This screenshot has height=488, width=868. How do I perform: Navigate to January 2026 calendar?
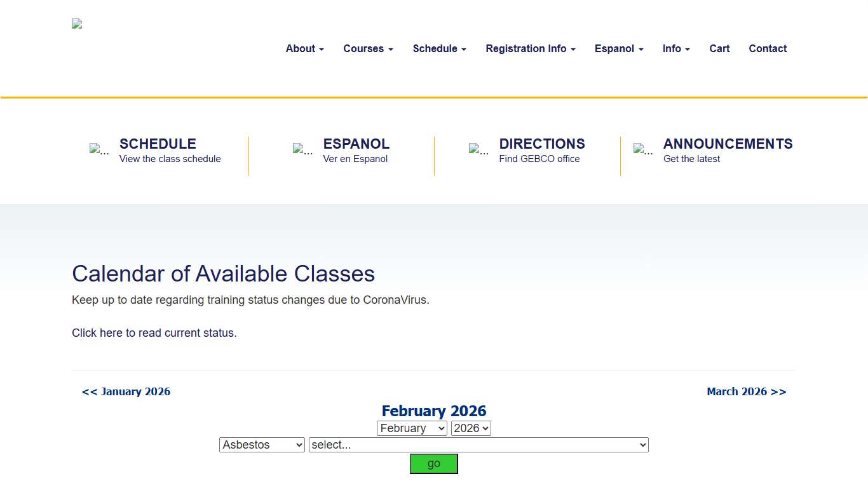coord(126,391)
